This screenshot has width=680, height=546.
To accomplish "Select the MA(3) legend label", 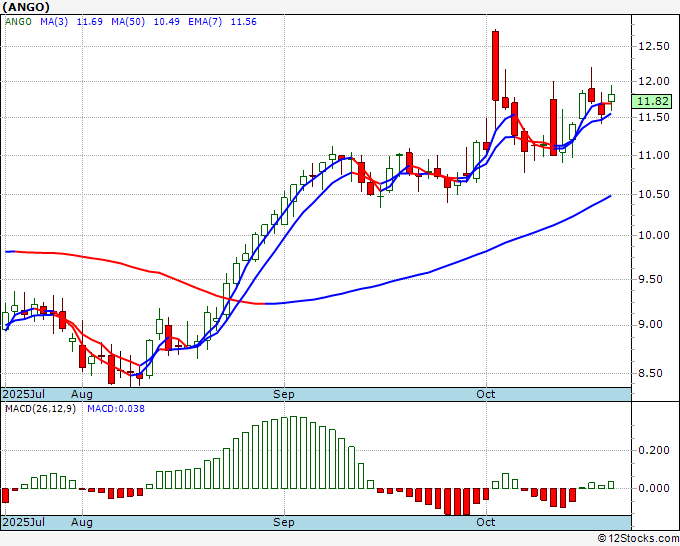I will pyautogui.click(x=54, y=22).
